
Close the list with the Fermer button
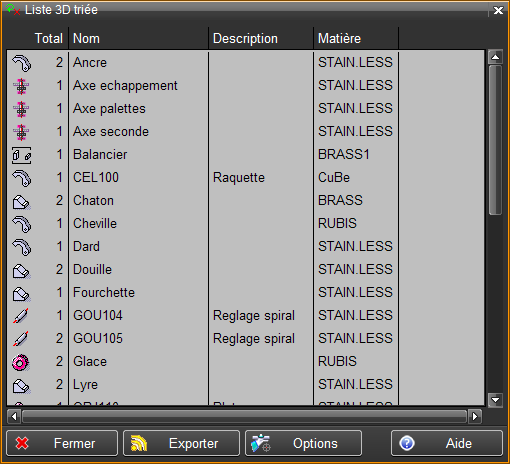click(x=62, y=443)
